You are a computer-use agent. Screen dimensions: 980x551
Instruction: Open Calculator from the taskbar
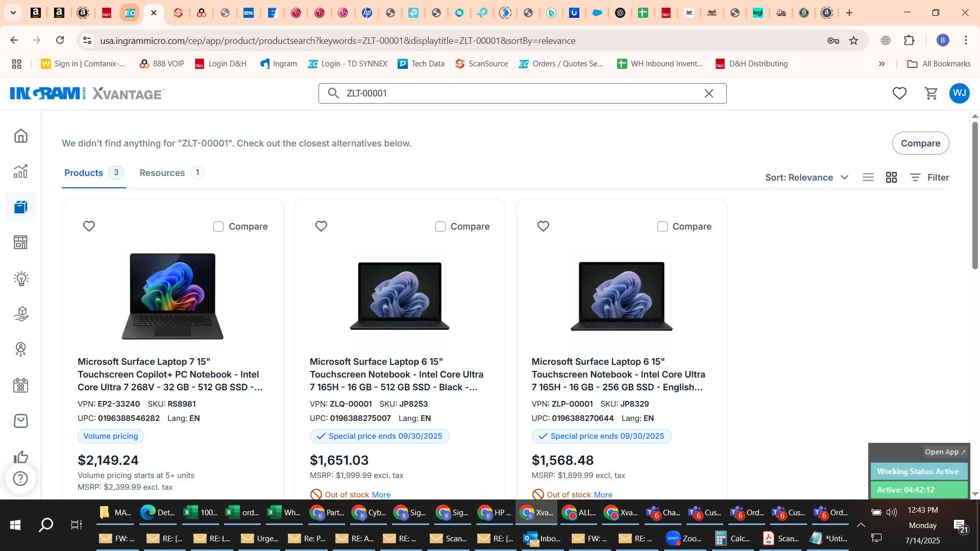(x=733, y=539)
